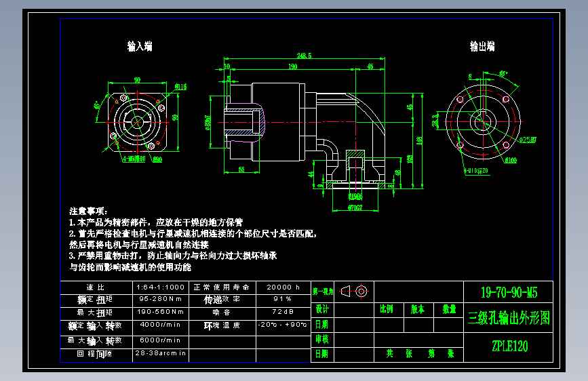Click the '最大扭矩' cell

pos(95,313)
